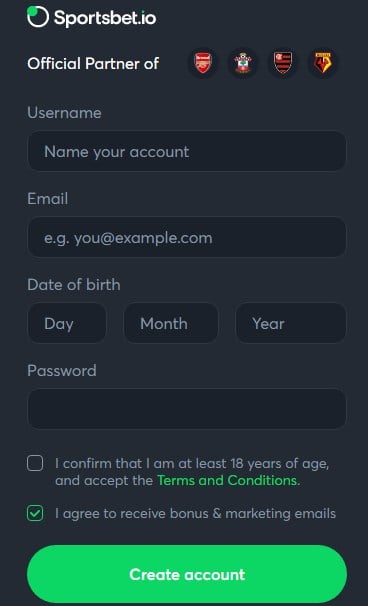Click the marketing emails agreement label text
Viewport: 368px width, 606px height.
[x=195, y=514]
